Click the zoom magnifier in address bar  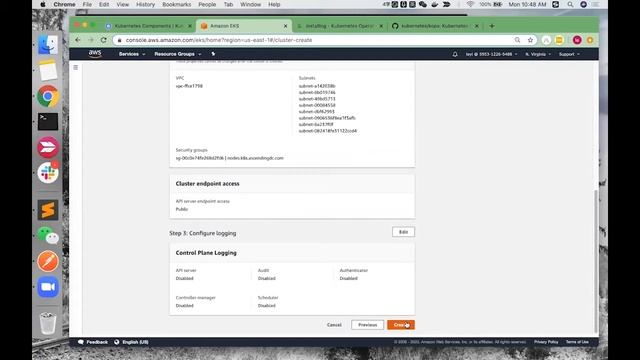[x=517, y=40]
